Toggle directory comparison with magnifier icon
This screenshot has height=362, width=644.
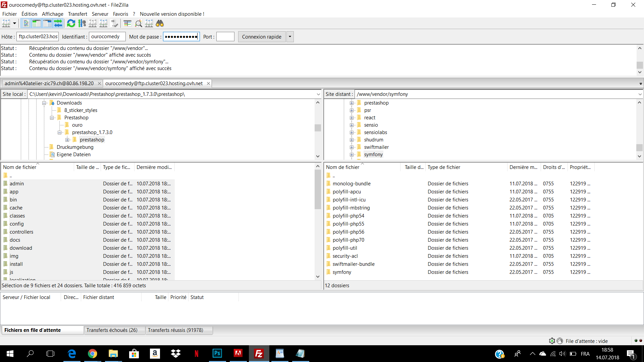pos(138,23)
